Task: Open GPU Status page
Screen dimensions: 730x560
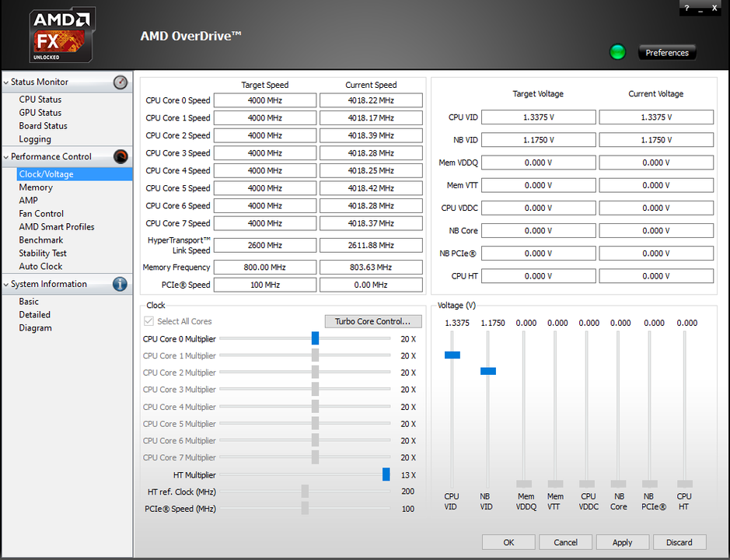Action: (x=40, y=112)
